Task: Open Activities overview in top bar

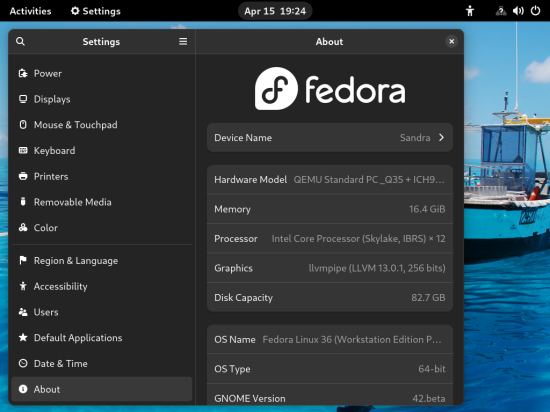Action: point(31,11)
